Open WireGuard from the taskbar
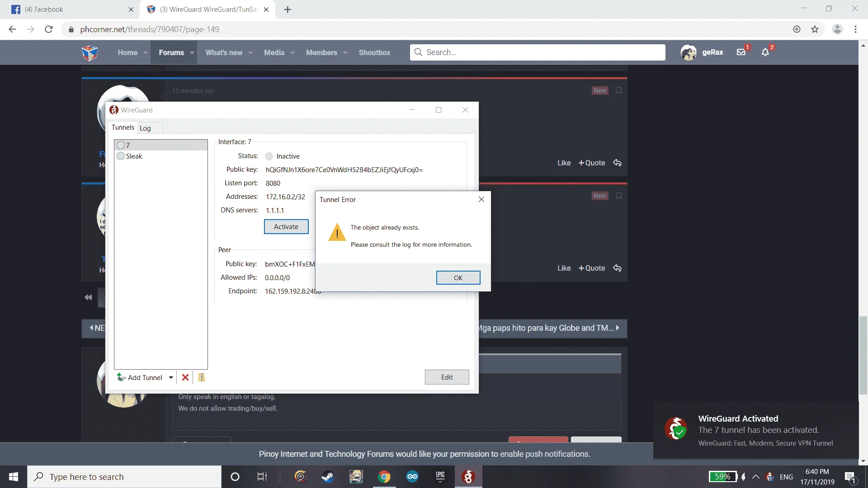Image resolution: width=868 pixels, height=488 pixels. click(x=468, y=477)
